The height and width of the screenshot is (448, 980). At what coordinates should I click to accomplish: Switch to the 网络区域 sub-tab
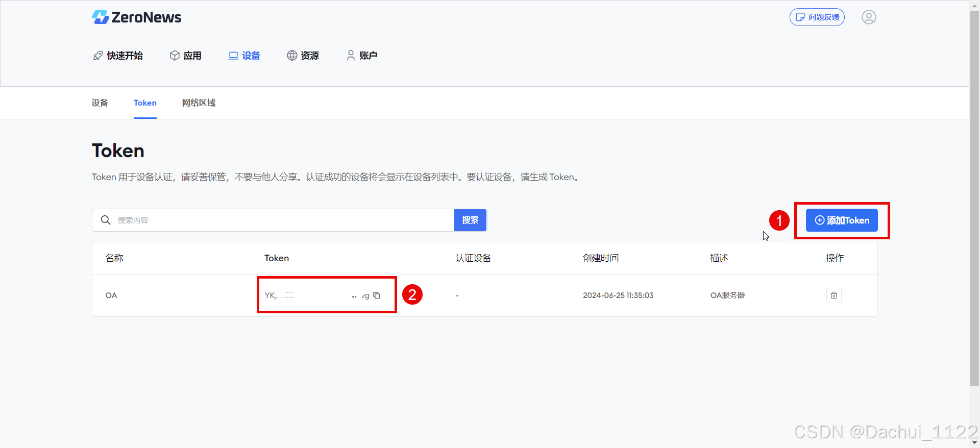(199, 103)
